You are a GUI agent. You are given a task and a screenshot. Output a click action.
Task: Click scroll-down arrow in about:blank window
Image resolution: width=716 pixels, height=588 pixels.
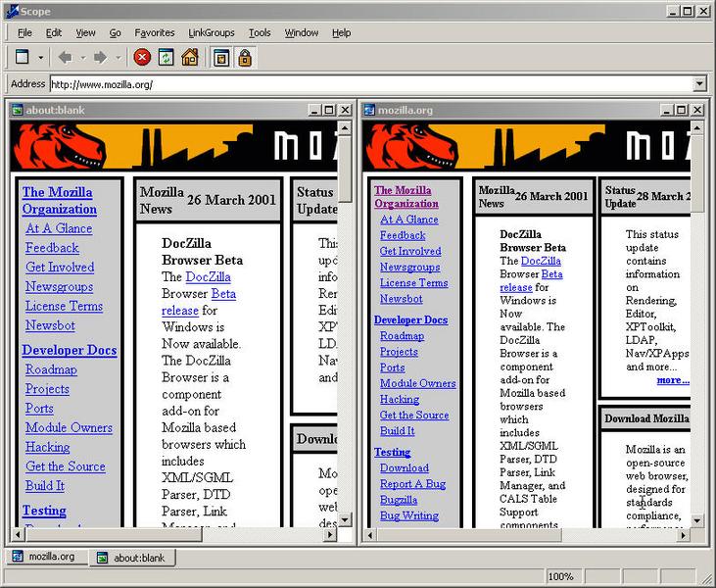click(x=345, y=519)
